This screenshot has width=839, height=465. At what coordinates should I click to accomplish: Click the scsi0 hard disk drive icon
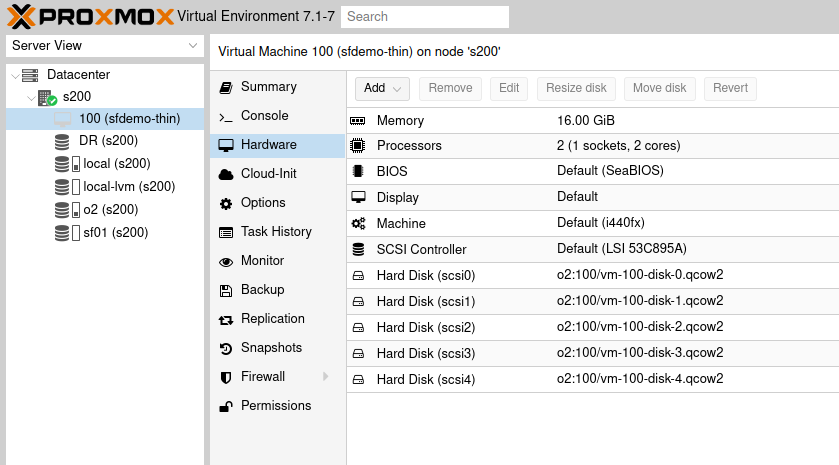pos(358,276)
